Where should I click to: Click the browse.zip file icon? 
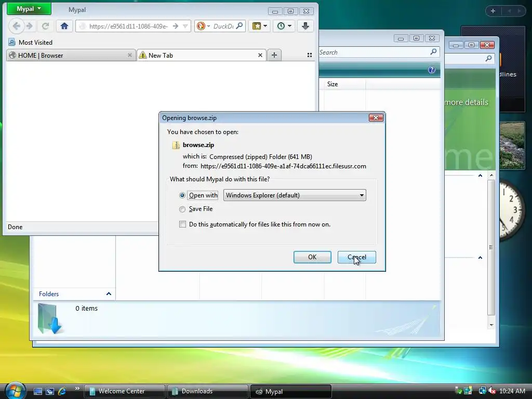point(176,145)
